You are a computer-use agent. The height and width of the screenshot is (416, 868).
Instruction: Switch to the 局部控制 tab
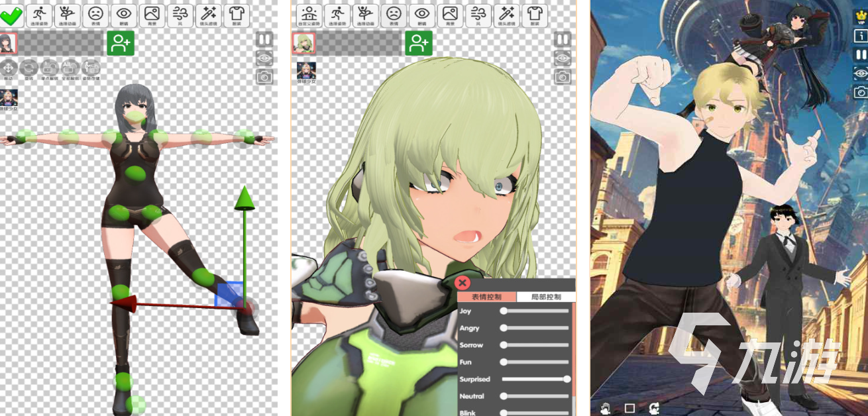[546, 297]
